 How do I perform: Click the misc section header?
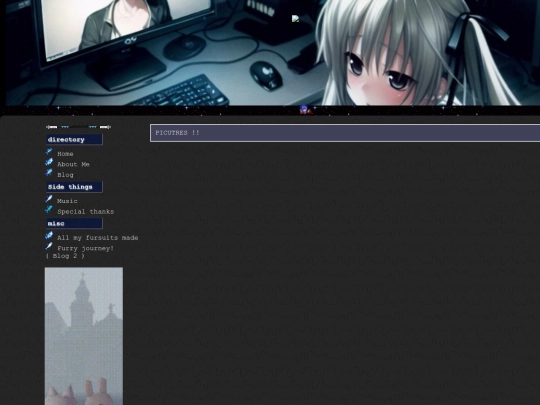coord(74,224)
